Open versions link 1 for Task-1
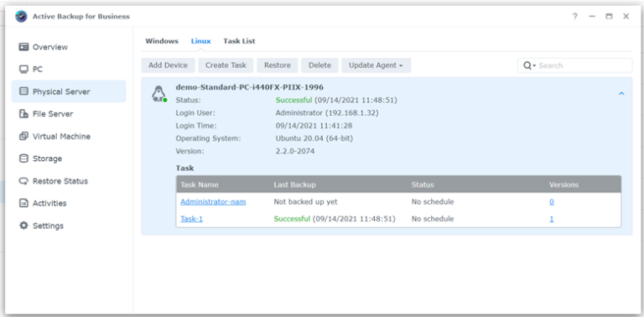The width and height of the screenshot is (644, 317). click(x=552, y=219)
